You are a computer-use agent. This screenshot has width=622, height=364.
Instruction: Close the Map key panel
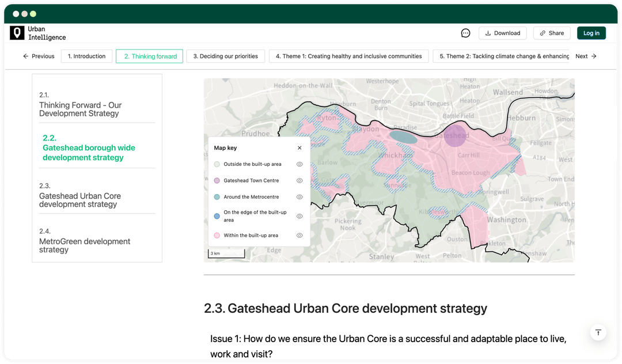(x=299, y=147)
